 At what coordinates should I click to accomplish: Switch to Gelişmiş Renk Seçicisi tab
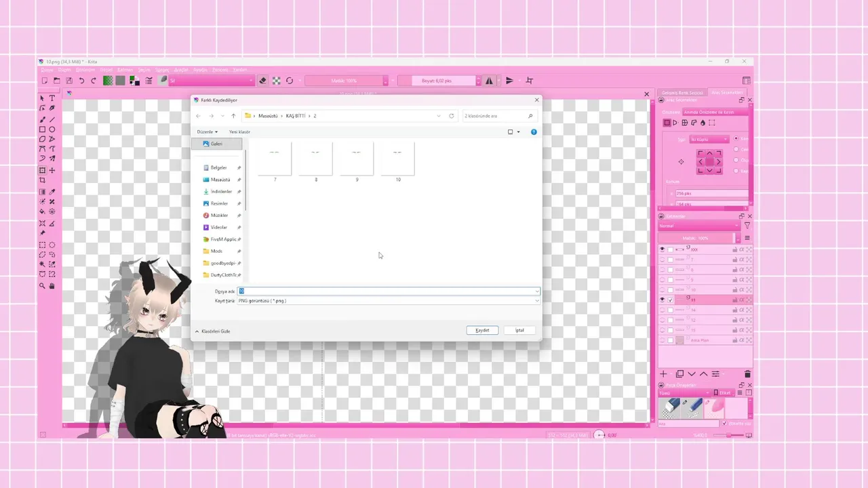[683, 92]
